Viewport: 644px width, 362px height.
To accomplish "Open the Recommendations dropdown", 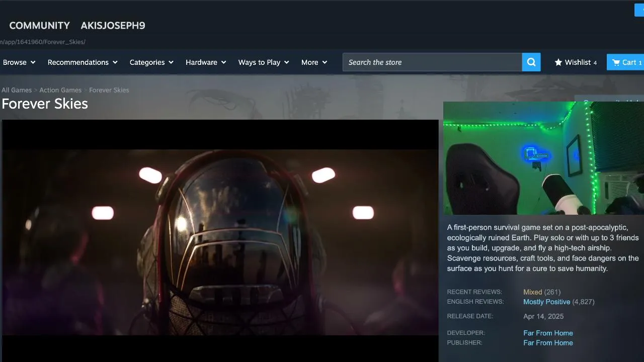I will [x=83, y=62].
